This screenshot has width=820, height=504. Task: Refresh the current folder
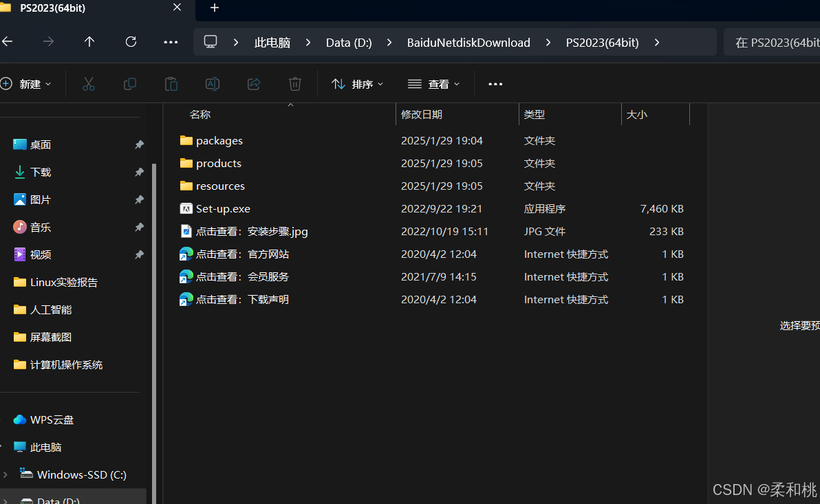click(x=131, y=41)
